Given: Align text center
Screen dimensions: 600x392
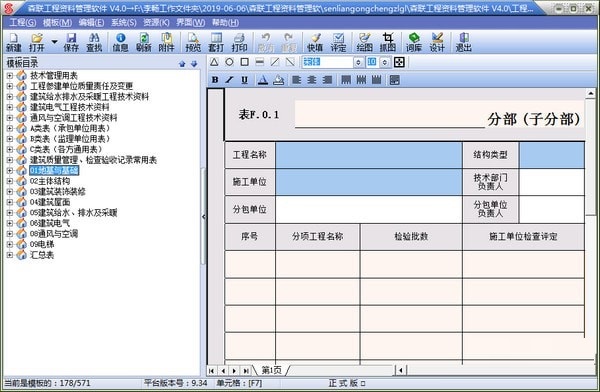Looking at the screenshot, I should [312, 80].
